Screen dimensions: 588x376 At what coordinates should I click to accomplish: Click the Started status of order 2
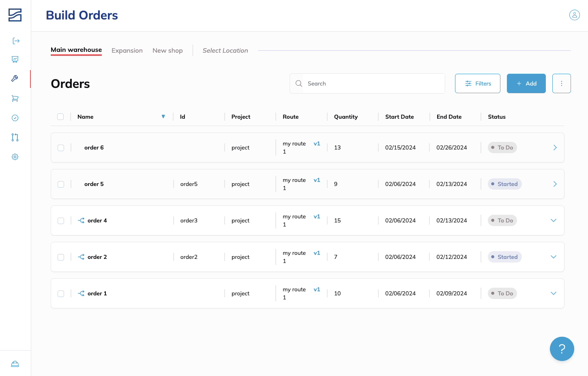coord(504,257)
